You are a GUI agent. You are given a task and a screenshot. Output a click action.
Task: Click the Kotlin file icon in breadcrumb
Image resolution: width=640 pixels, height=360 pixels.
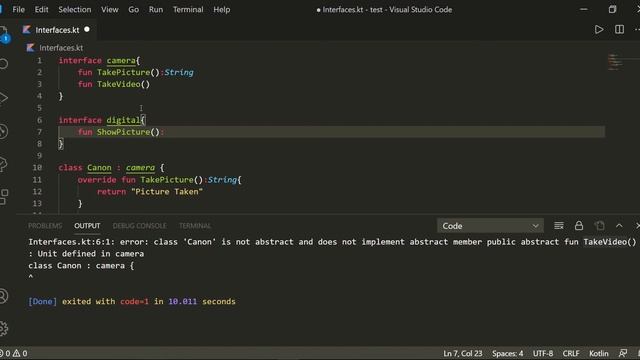[x=30, y=48]
